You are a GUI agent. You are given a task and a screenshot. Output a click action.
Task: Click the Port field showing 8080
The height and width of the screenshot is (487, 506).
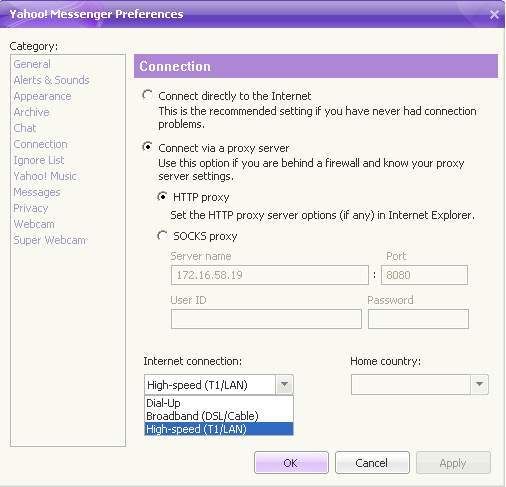[x=424, y=275]
